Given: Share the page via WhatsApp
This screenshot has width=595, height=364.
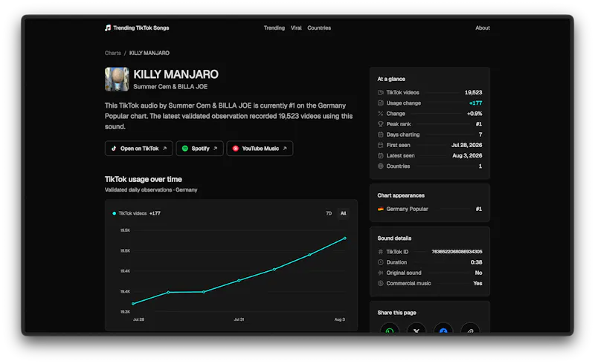Looking at the screenshot, I should tap(389, 328).
